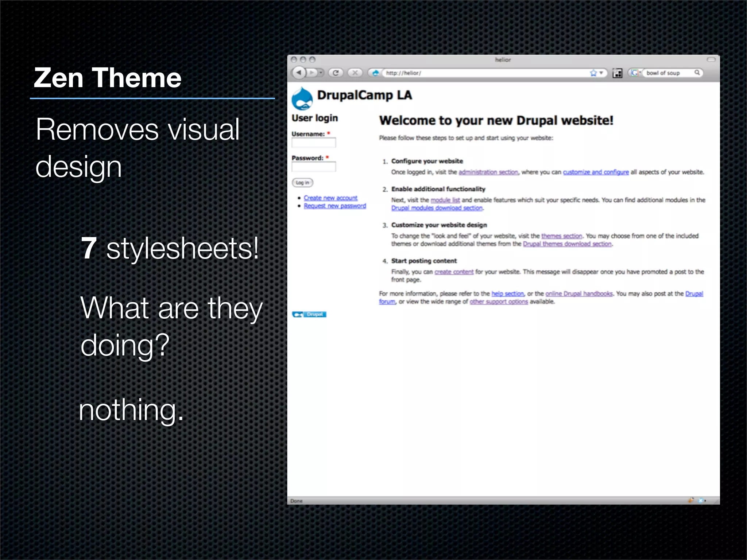
Task: Click the toolbar toggle pill in title bar
Action: coord(711,59)
